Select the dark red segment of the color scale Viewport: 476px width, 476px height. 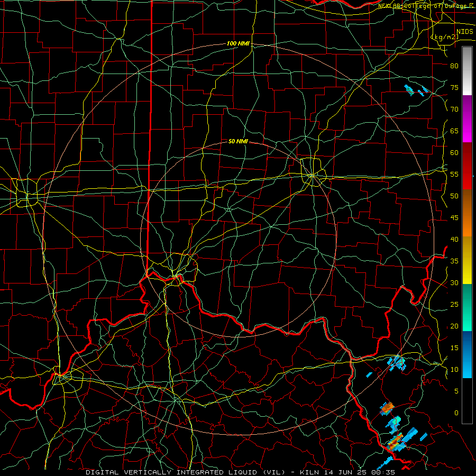467,166
